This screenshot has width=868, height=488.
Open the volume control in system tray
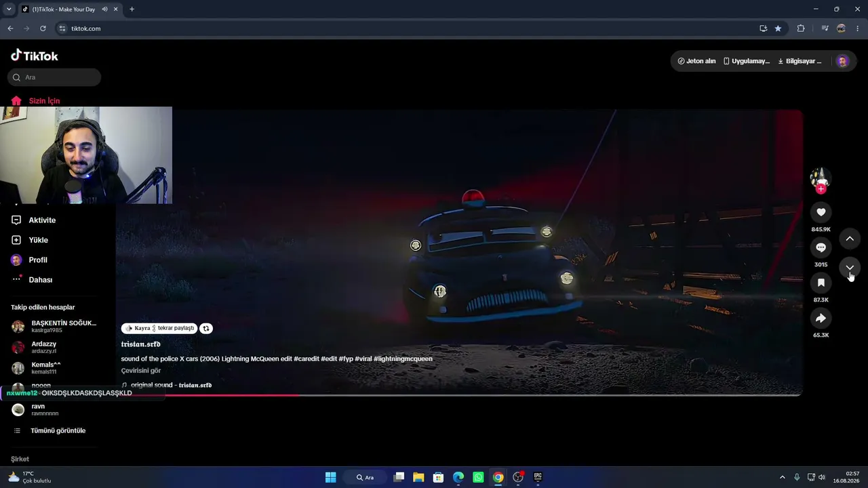click(x=822, y=477)
